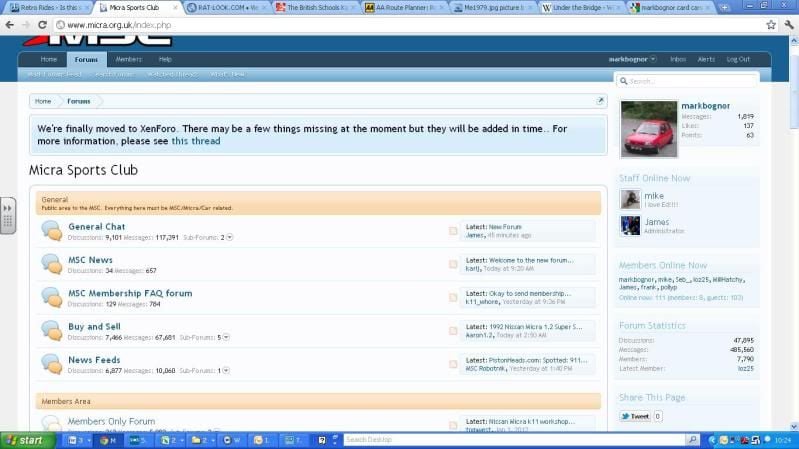799x449 pixels.
Task: Open the MSC Membership FAQ forum title
Action: (130, 293)
